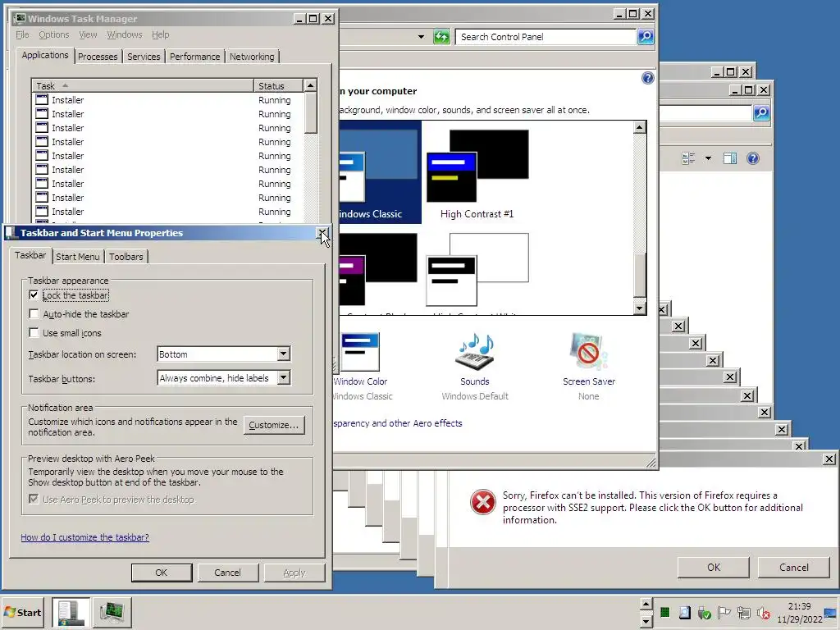Open Action Center flag tray icon
This screenshot has width=840, height=630.
pos(724,612)
